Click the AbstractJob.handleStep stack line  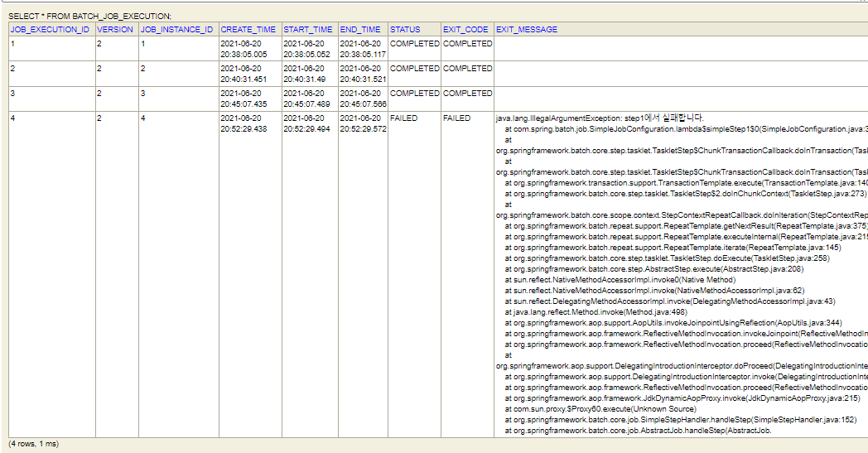638,431
